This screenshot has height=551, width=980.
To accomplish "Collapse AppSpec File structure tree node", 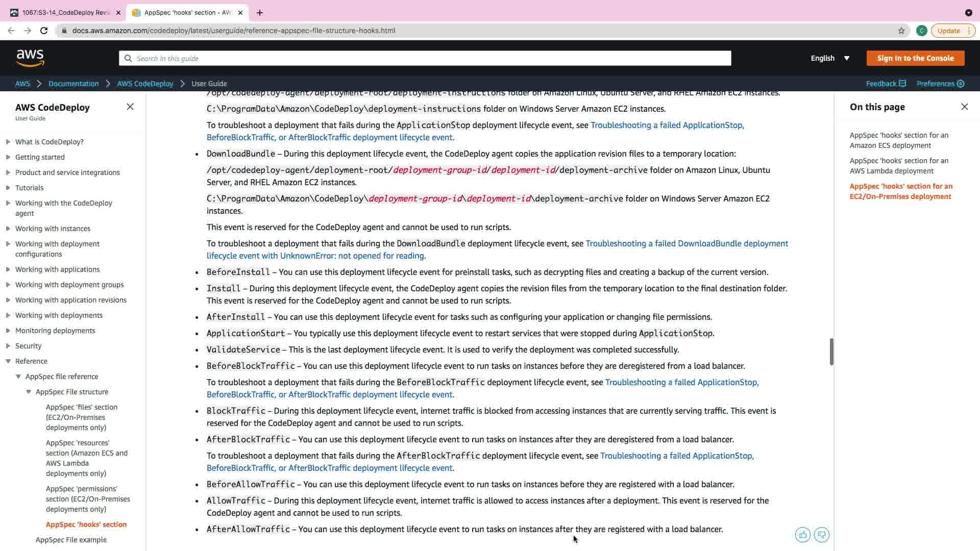I will click(29, 392).
